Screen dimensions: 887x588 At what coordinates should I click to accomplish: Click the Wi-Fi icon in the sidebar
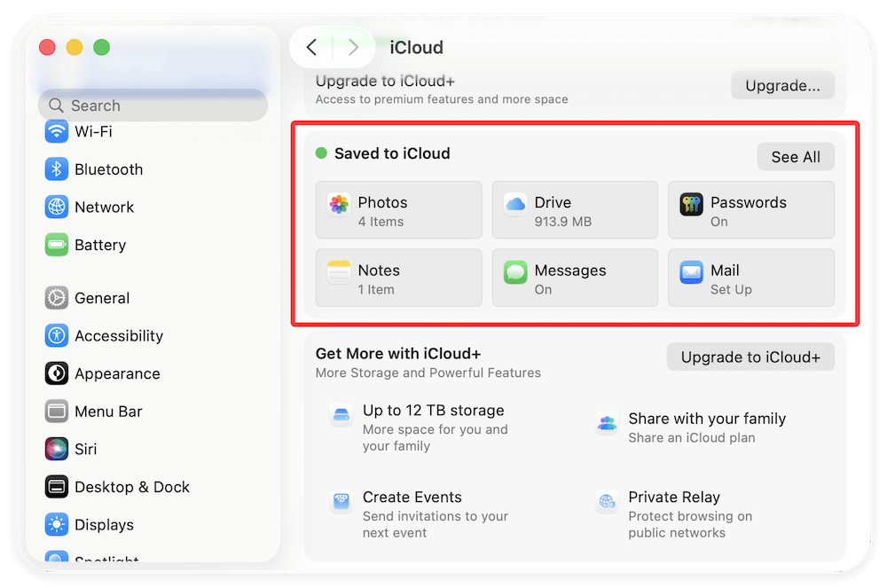coord(56,131)
